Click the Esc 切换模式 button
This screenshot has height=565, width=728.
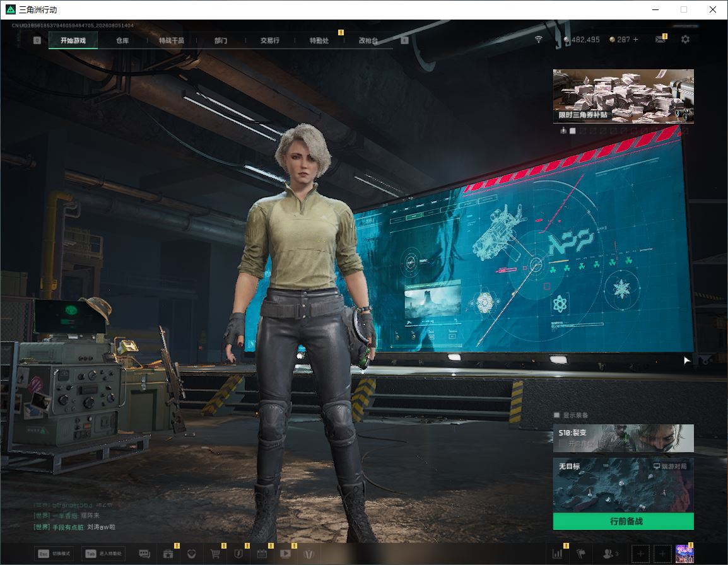55,554
